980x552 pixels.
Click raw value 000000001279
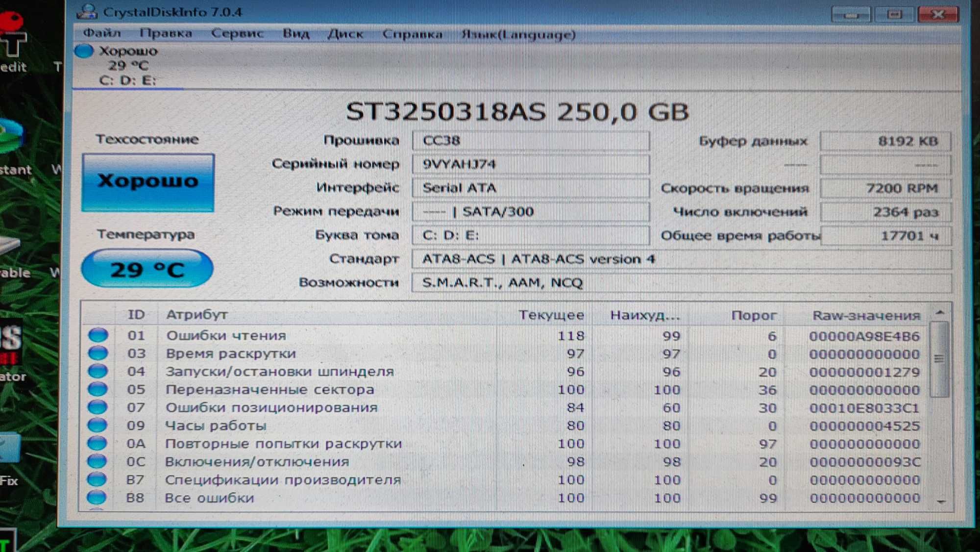tap(864, 372)
